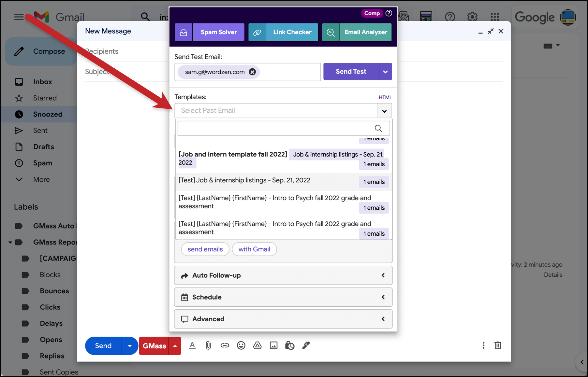Collapse the GMass Reports label tree
The width and height of the screenshot is (588, 377).
[x=10, y=242]
